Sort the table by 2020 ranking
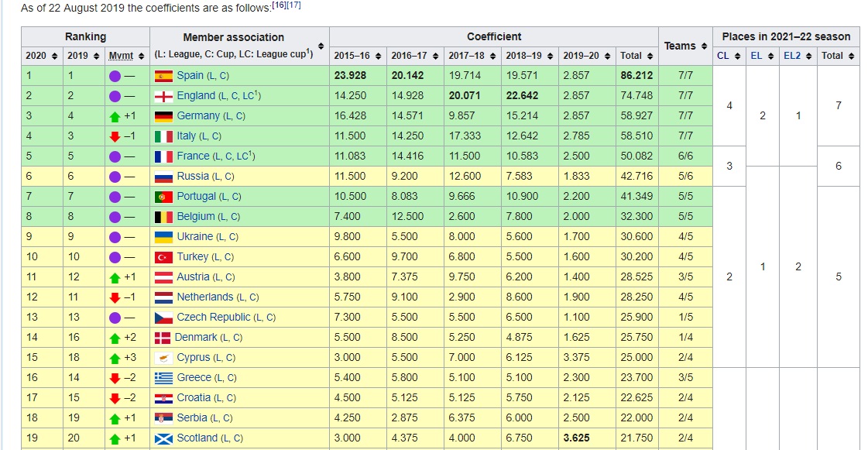868x450 pixels. pyautogui.click(x=53, y=57)
